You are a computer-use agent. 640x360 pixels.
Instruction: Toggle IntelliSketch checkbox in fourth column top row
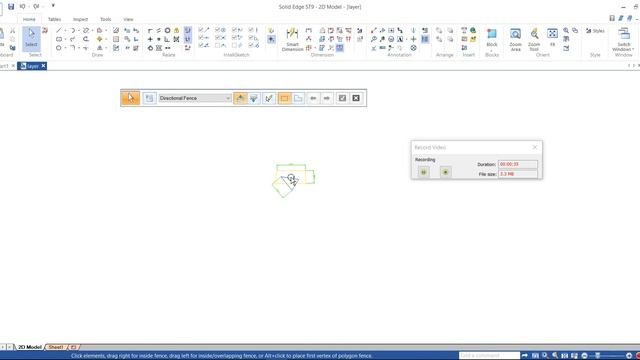[x=251, y=30]
